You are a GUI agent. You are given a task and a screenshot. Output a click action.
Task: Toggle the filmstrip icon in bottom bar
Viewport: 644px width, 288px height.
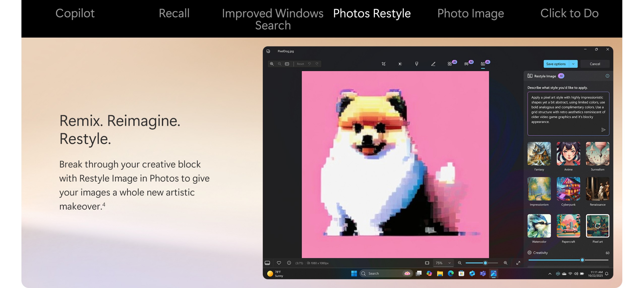(267, 263)
